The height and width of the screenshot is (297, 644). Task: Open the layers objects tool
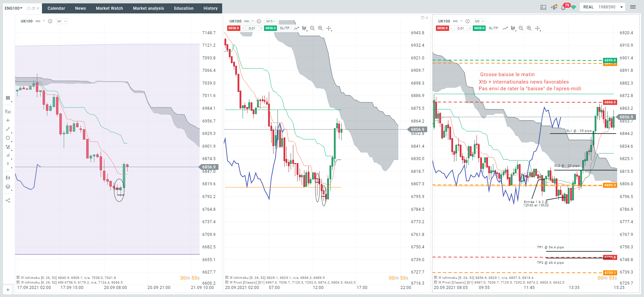8,187
